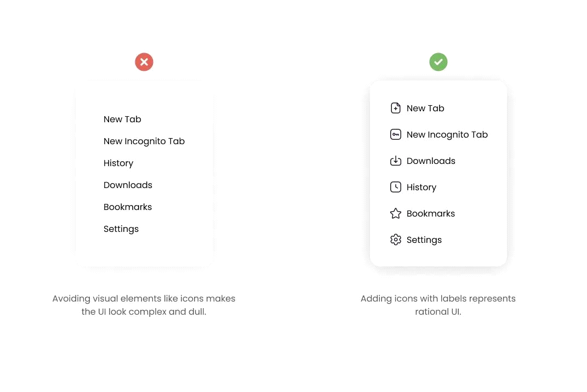Click the red cross badge
The width and height of the screenshot is (587, 392).
click(x=144, y=62)
